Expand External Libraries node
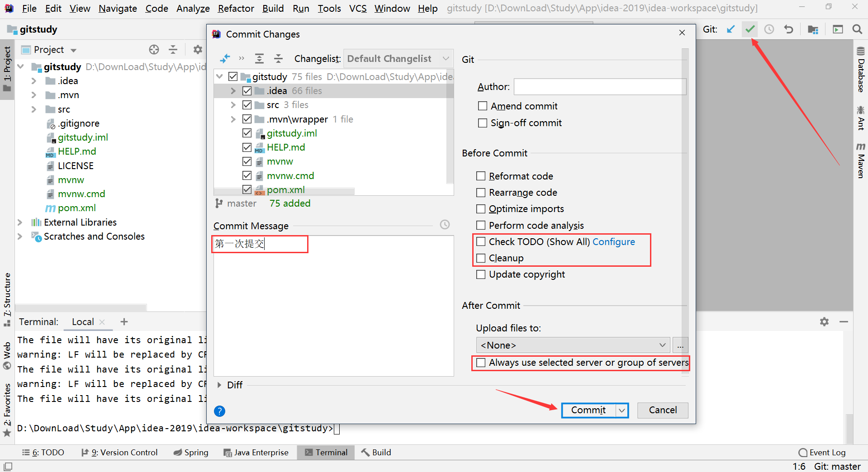This screenshot has width=868, height=472. pyautogui.click(x=20, y=222)
